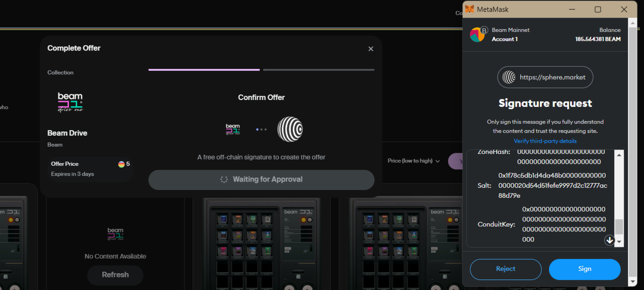Click the ConduitKey: label in message
Image resolution: width=644 pixels, height=290 pixels.
coord(496,224)
